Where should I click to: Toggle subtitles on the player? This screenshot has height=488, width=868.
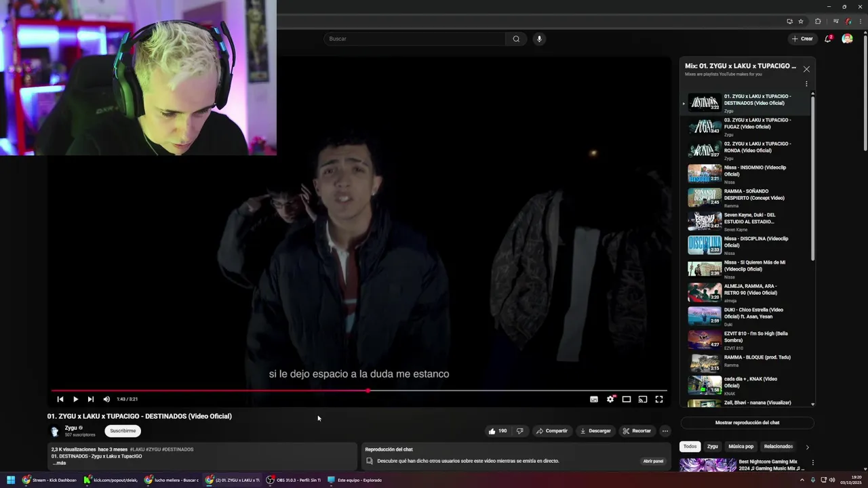pyautogui.click(x=594, y=399)
